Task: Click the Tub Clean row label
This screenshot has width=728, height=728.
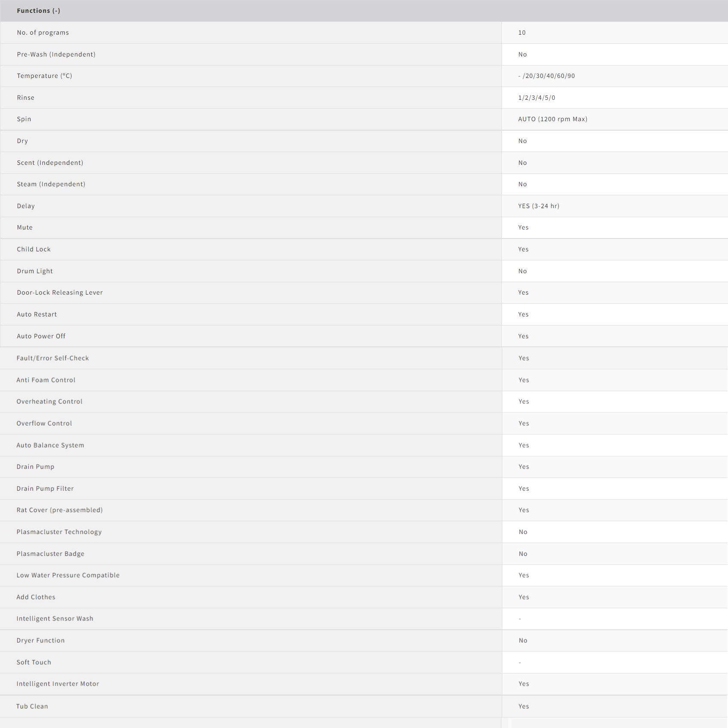Action: 32,706
